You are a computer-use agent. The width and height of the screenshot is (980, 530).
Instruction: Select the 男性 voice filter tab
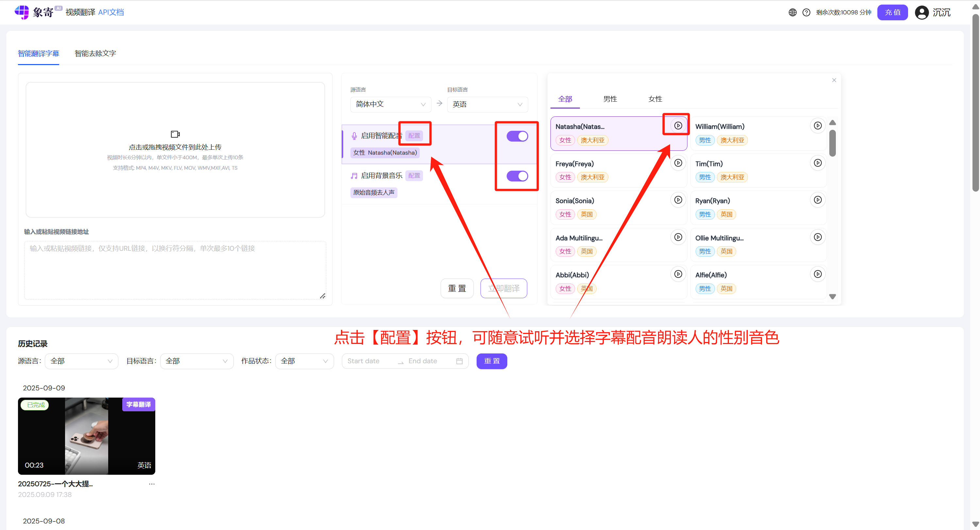pyautogui.click(x=610, y=98)
